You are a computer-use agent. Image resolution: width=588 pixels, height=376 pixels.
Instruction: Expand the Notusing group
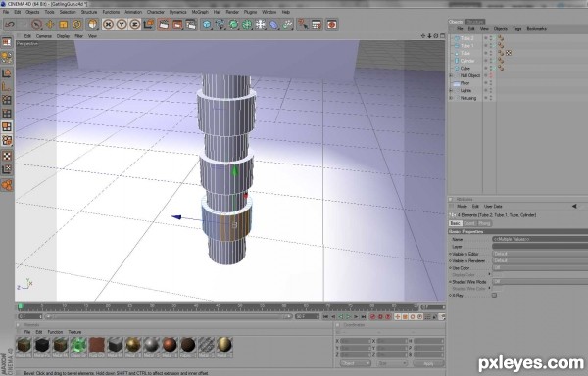(x=451, y=98)
